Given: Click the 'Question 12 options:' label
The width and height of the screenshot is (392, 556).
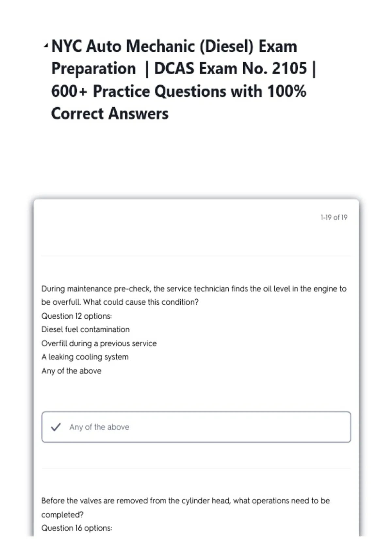Looking at the screenshot, I should (x=76, y=316).
